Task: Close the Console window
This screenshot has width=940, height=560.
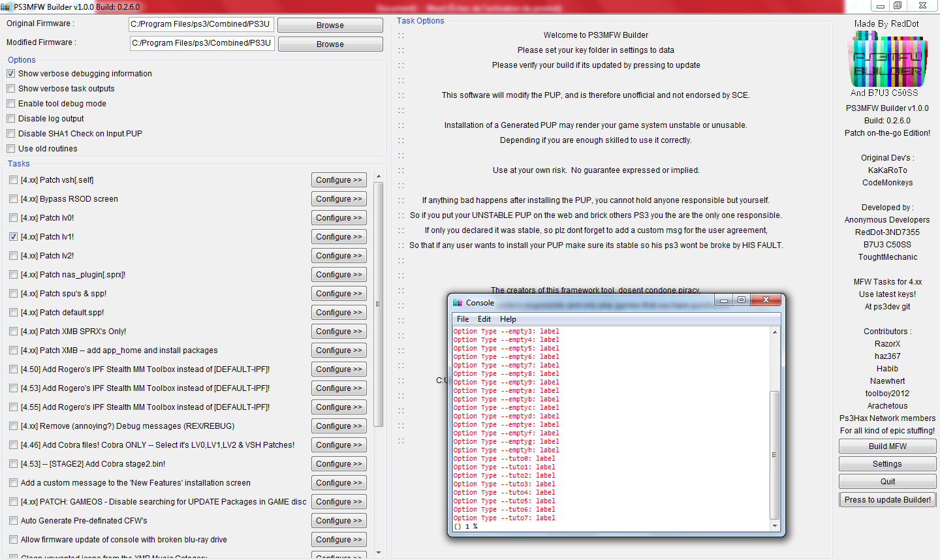Action: click(765, 300)
